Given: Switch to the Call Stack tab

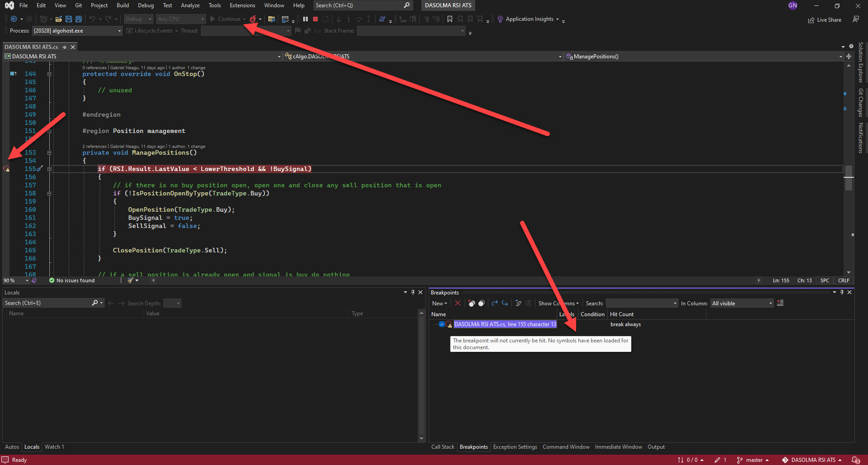Looking at the screenshot, I should 443,446.
